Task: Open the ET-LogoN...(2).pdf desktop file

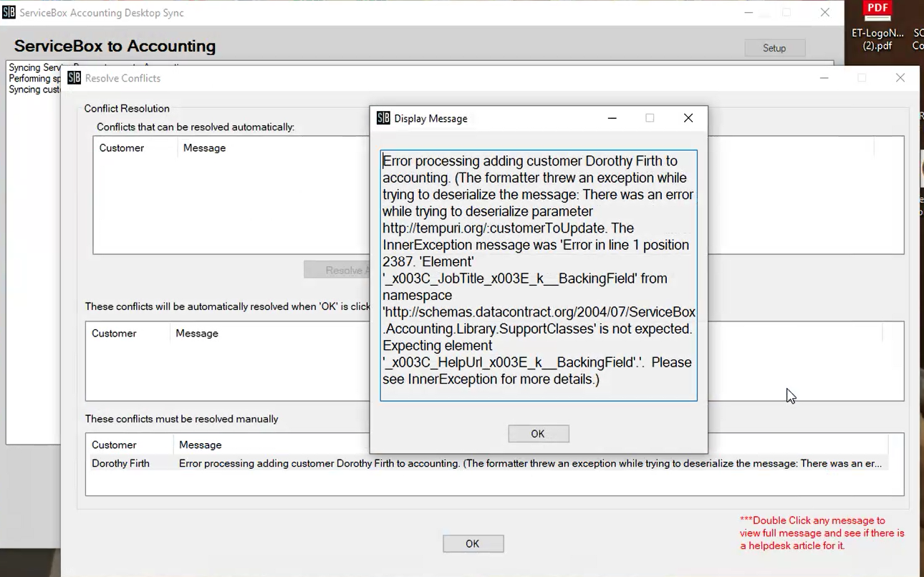Action: pyautogui.click(x=877, y=26)
